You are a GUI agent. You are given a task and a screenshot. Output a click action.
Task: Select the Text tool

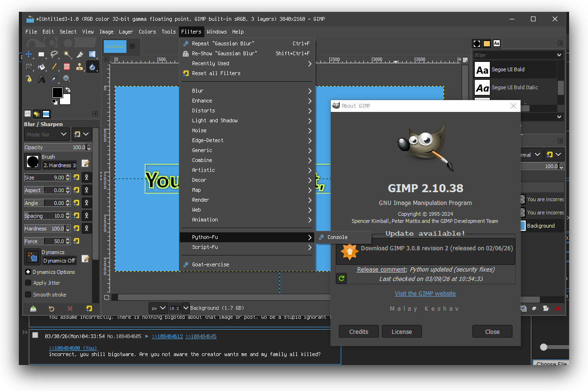[42, 79]
